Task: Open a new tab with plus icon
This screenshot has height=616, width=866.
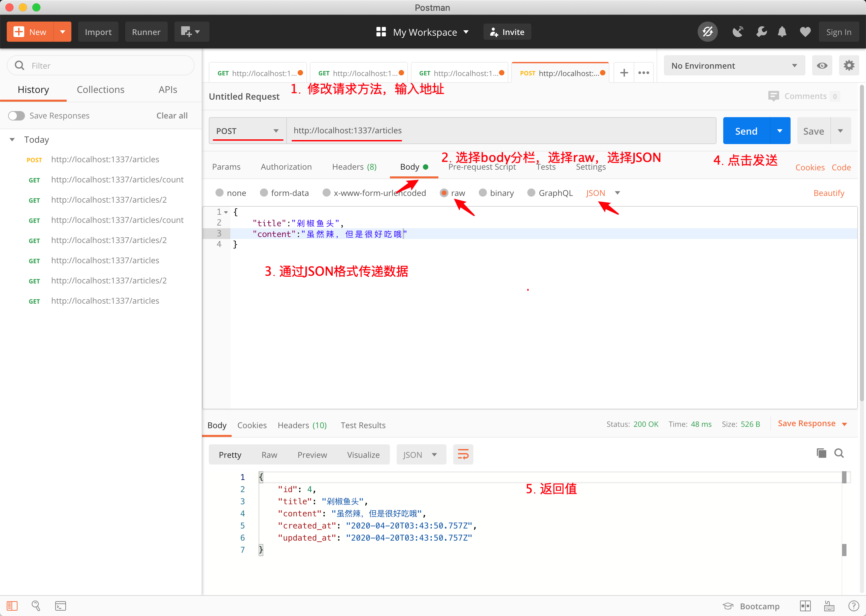Action: (x=624, y=73)
